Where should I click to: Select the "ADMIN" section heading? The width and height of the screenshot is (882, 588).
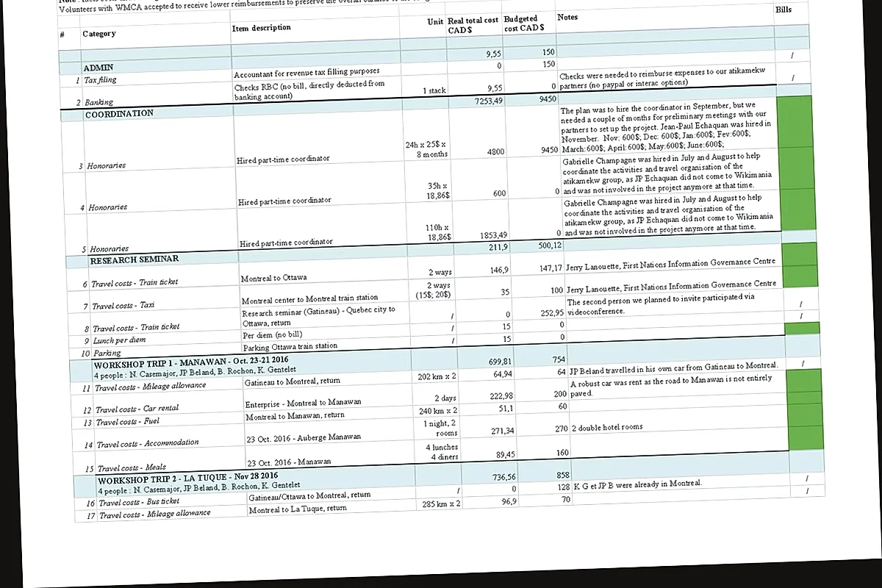click(x=98, y=68)
